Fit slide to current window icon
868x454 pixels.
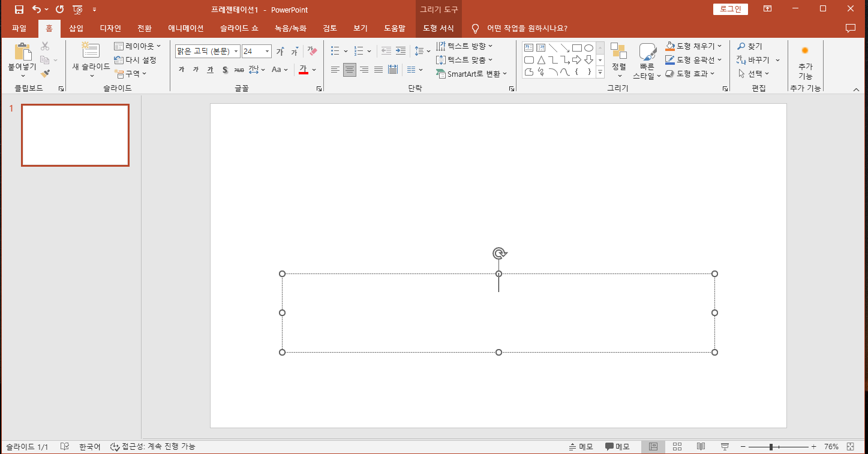click(850, 447)
